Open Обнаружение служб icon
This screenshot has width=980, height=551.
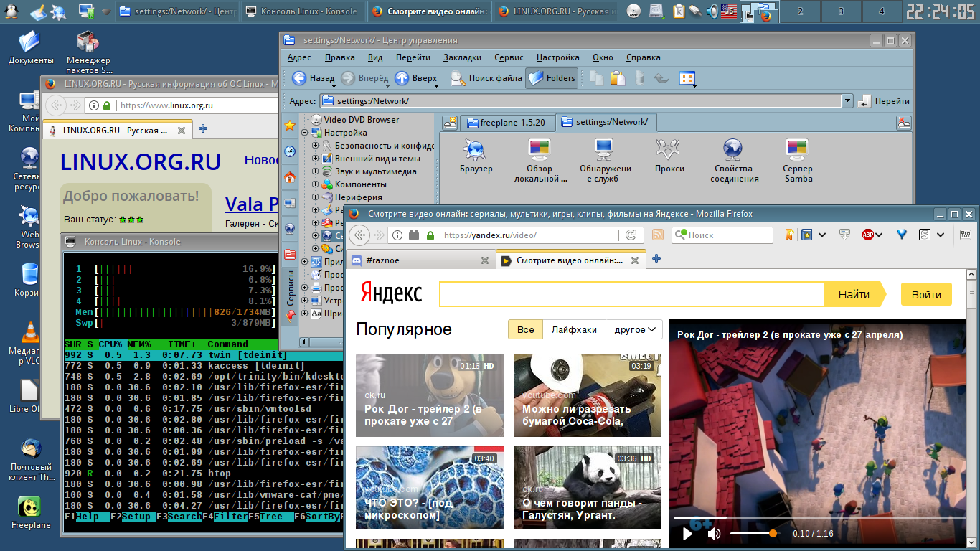[605, 161]
